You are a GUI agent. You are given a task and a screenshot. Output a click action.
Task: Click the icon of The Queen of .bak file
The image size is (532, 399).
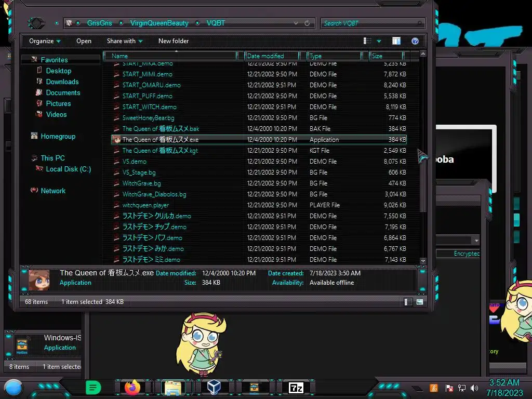pos(116,129)
